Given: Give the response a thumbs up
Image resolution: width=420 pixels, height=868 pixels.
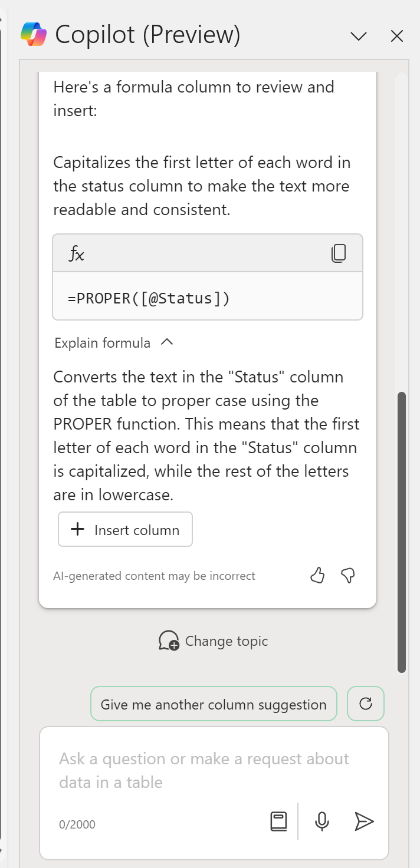Looking at the screenshot, I should click(317, 576).
